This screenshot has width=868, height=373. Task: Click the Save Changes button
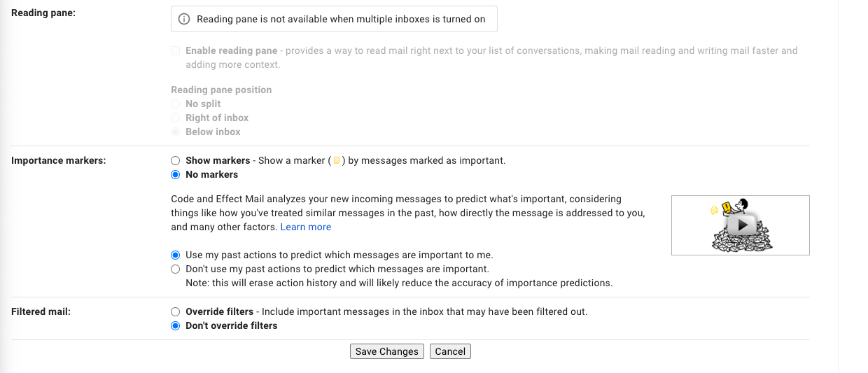click(387, 351)
